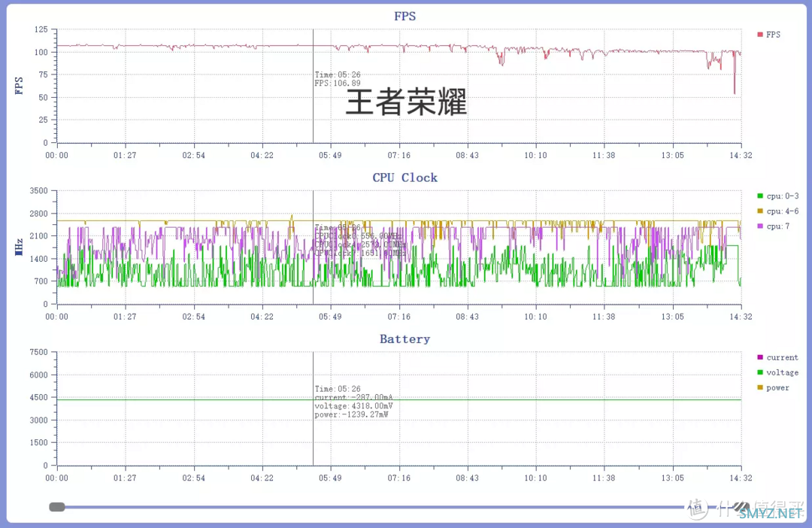The width and height of the screenshot is (812, 528).
Task: Click the purple cpu:7 color square
Action: (x=759, y=226)
